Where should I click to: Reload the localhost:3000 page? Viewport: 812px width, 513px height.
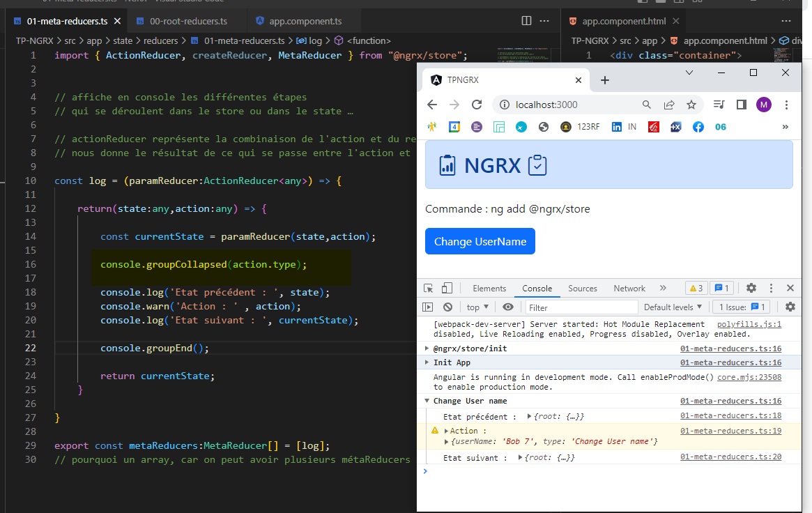477,105
